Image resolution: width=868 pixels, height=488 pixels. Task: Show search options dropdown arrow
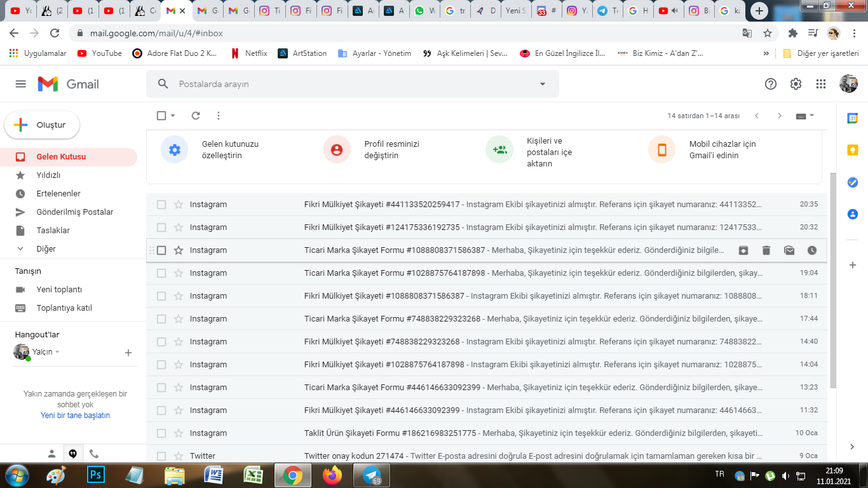pyautogui.click(x=543, y=84)
